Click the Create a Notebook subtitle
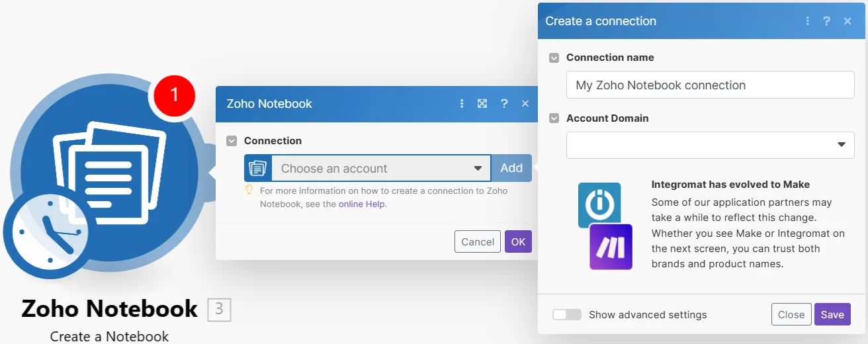 [x=110, y=336]
